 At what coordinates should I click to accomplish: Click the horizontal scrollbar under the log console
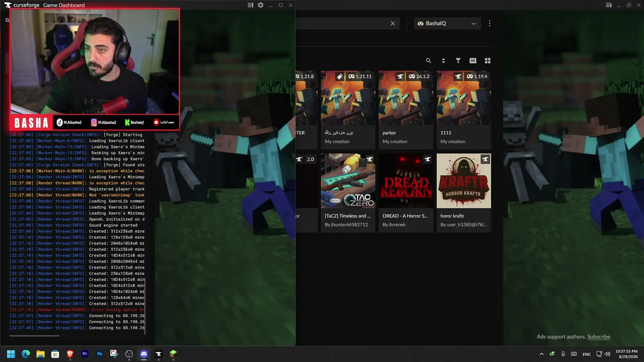[34, 336]
